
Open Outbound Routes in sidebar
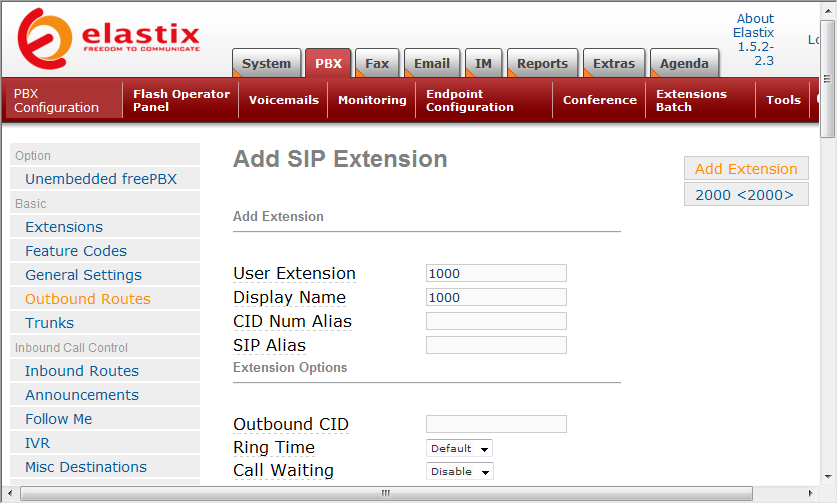point(88,299)
